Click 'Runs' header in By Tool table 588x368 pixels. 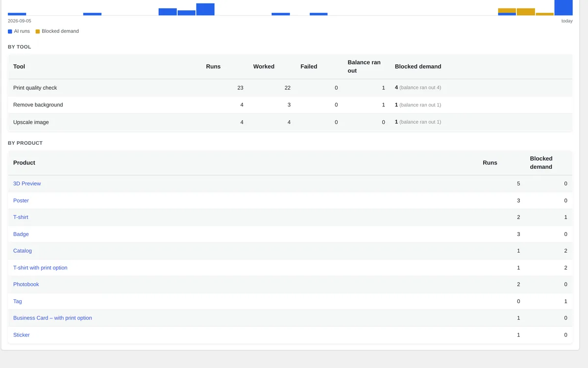[x=213, y=66]
